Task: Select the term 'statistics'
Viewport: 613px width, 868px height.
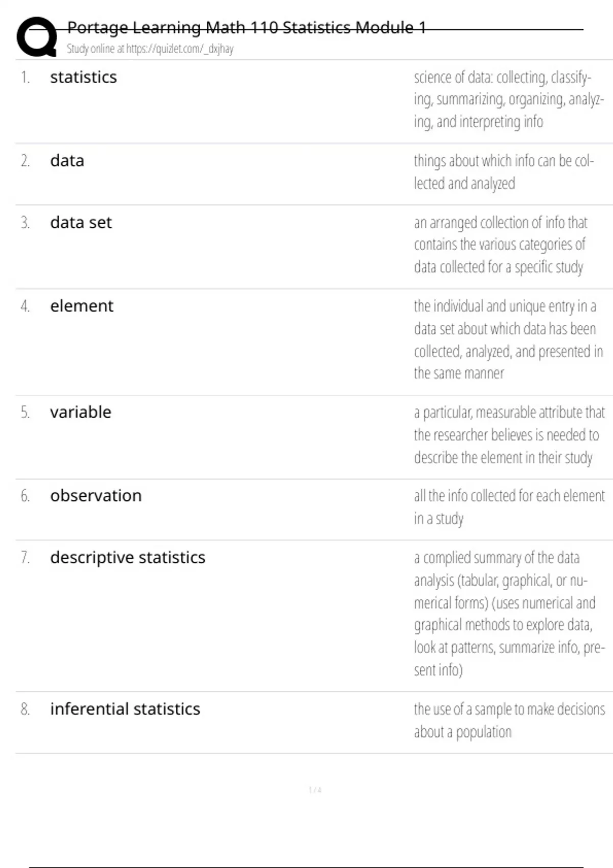Action: (x=83, y=77)
